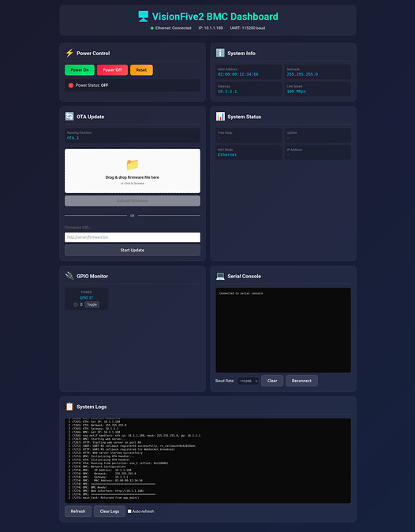This screenshot has height=532, width=415.
Task: Click the System Status bar chart icon
Action: tap(220, 117)
